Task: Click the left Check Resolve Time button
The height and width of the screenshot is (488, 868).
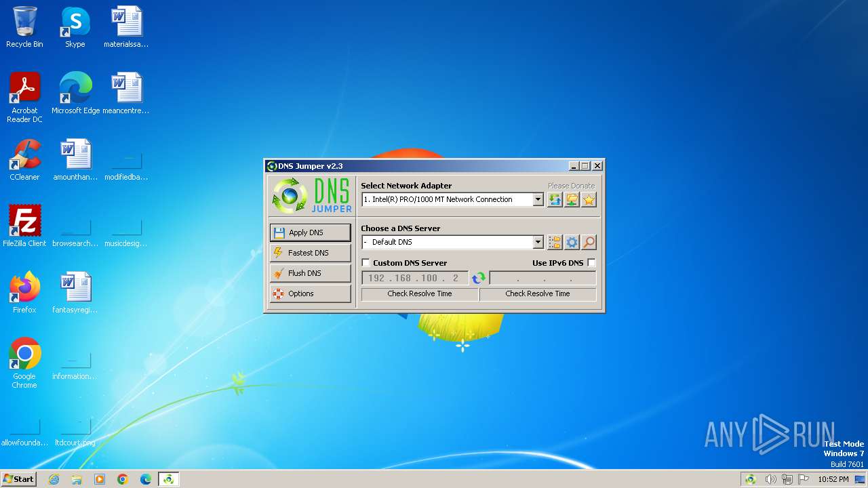Action: pyautogui.click(x=420, y=293)
